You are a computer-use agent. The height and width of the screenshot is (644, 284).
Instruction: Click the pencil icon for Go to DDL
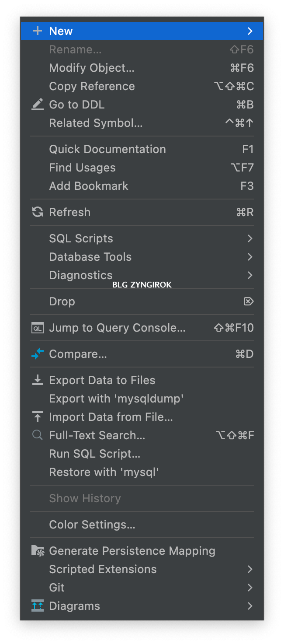(x=38, y=104)
